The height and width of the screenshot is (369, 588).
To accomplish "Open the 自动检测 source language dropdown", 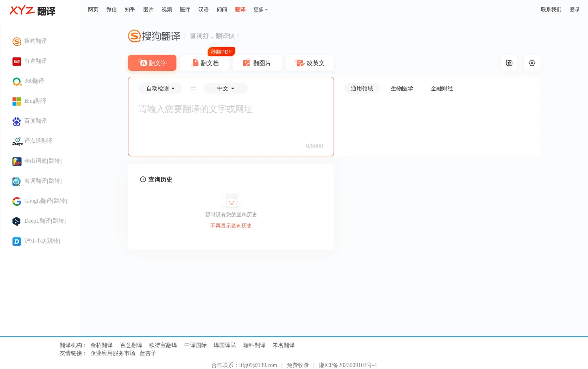I will (160, 88).
